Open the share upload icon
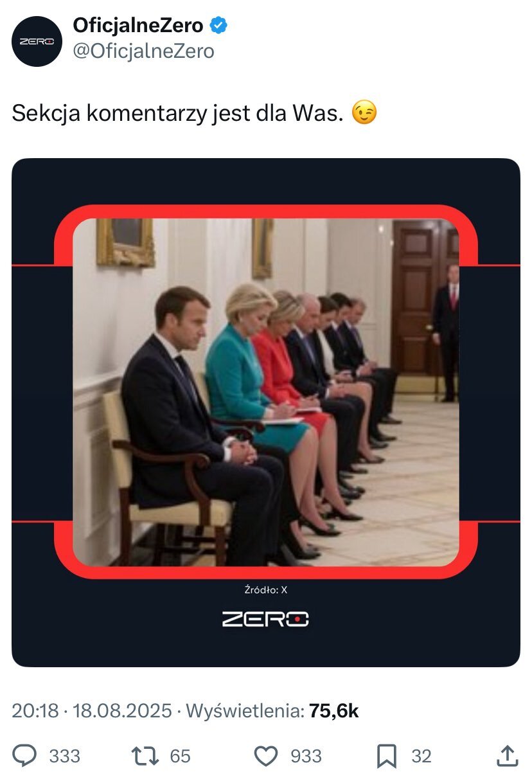This screenshot has width=532, height=781. point(507,756)
